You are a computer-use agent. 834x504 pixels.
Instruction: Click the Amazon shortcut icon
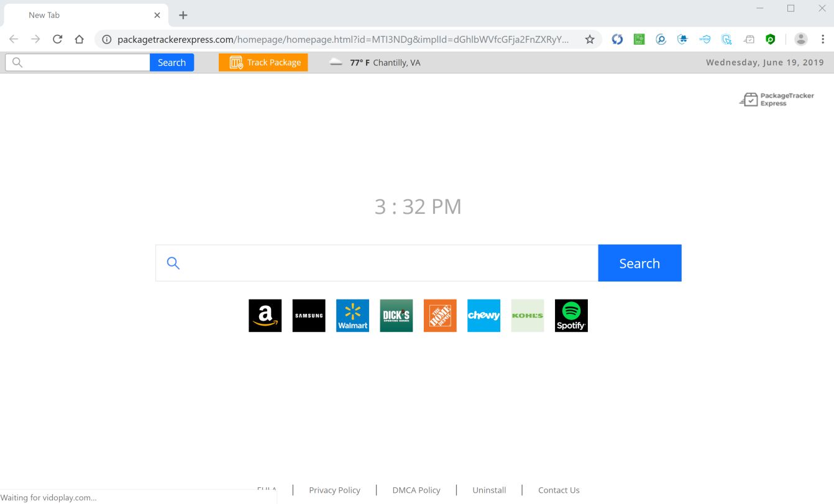265,315
